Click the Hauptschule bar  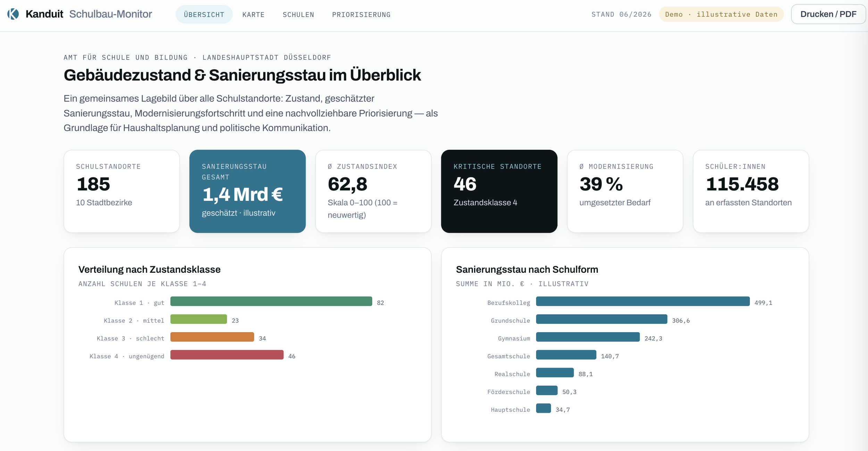coord(543,408)
